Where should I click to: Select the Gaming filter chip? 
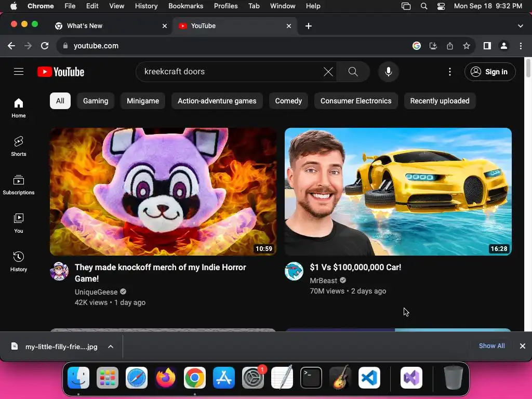[x=96, y=101]
